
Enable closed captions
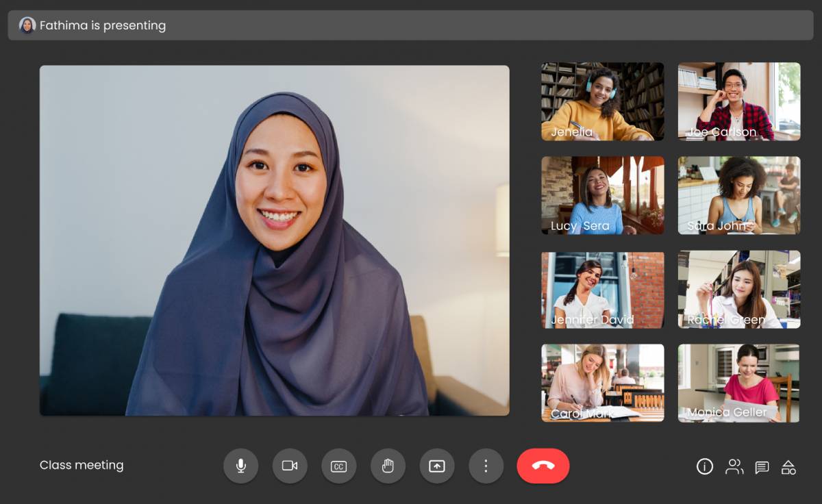[339, 466]
